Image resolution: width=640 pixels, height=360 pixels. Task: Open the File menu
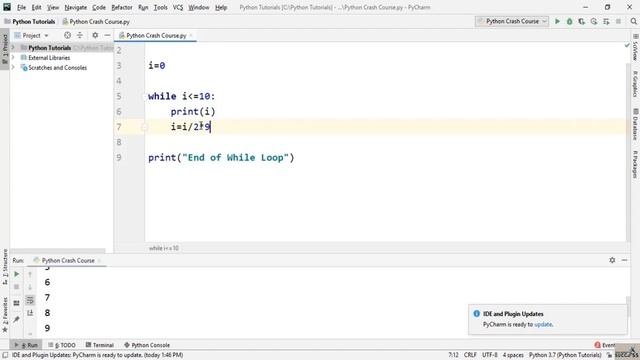(21, 7)
